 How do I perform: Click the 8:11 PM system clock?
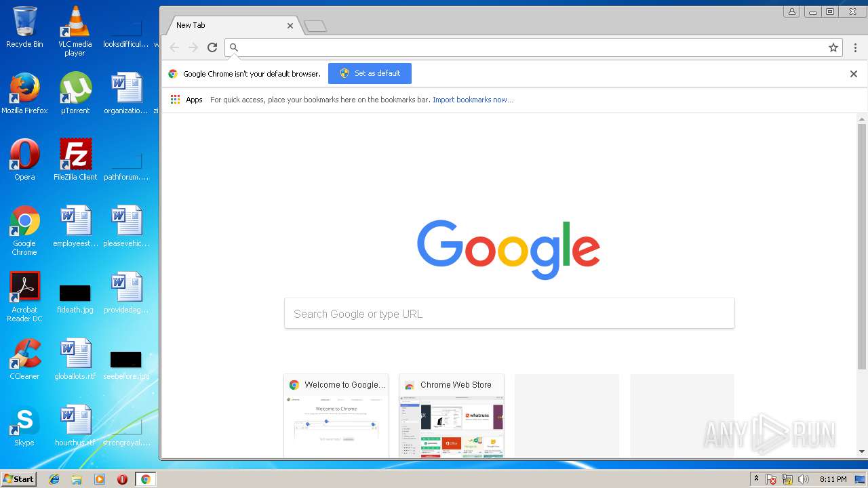point(833,479)
